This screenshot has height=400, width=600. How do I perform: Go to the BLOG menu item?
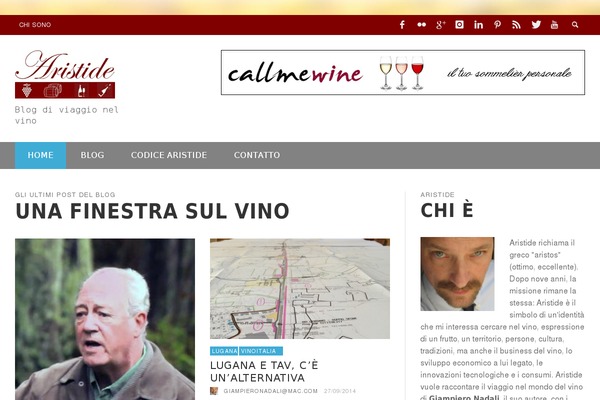click(x=92, y=155)
